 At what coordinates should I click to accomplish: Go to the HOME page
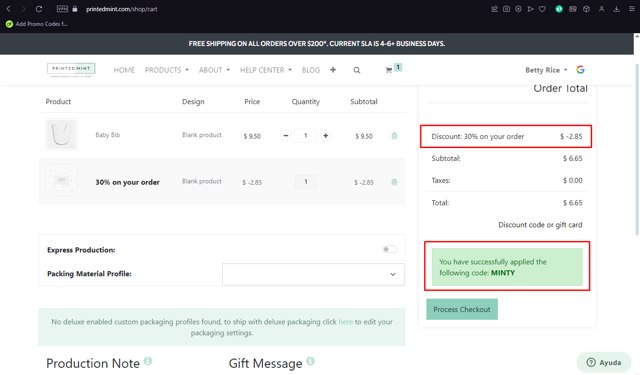click(x=124, y=70)
